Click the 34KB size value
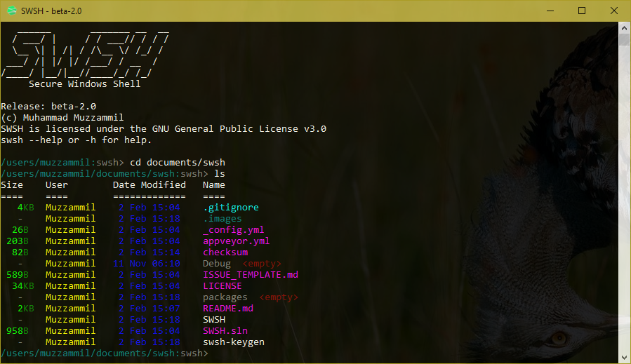The height and width of the screenshot is (364, 631). click(x=23, y=286)
